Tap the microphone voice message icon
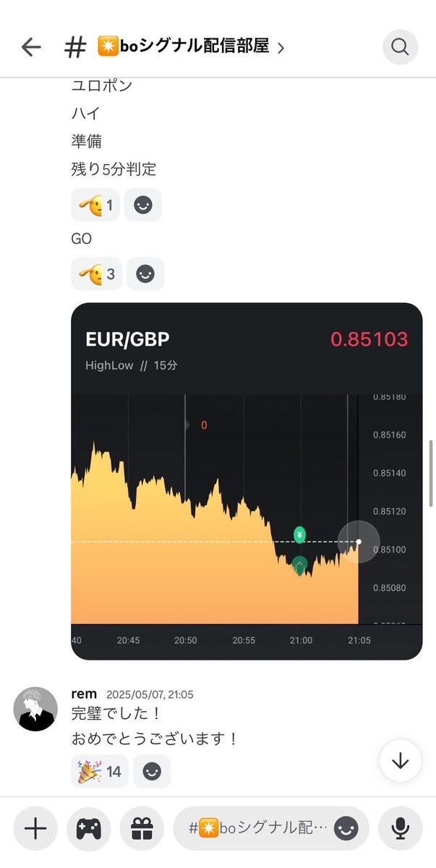The width and height of the screenshot is (436, 868). click(x=400, y=828)
